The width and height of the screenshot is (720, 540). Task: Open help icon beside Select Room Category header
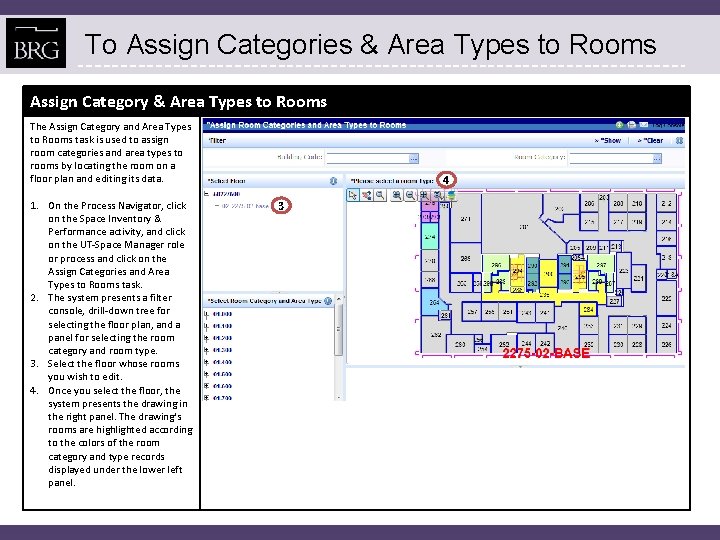328,301
